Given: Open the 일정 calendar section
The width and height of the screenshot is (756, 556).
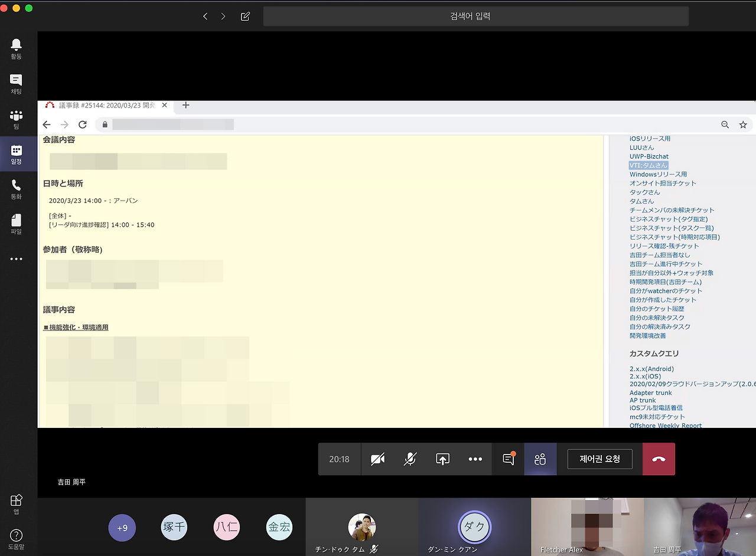Looking at the screenshot, I should 16,155.
